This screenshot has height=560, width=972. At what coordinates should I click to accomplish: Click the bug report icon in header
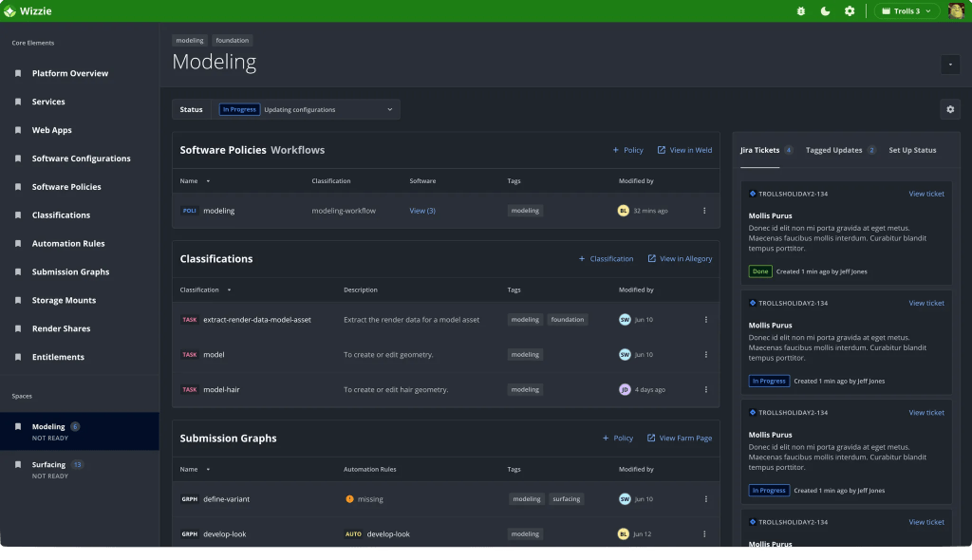[x=801, y=11]
